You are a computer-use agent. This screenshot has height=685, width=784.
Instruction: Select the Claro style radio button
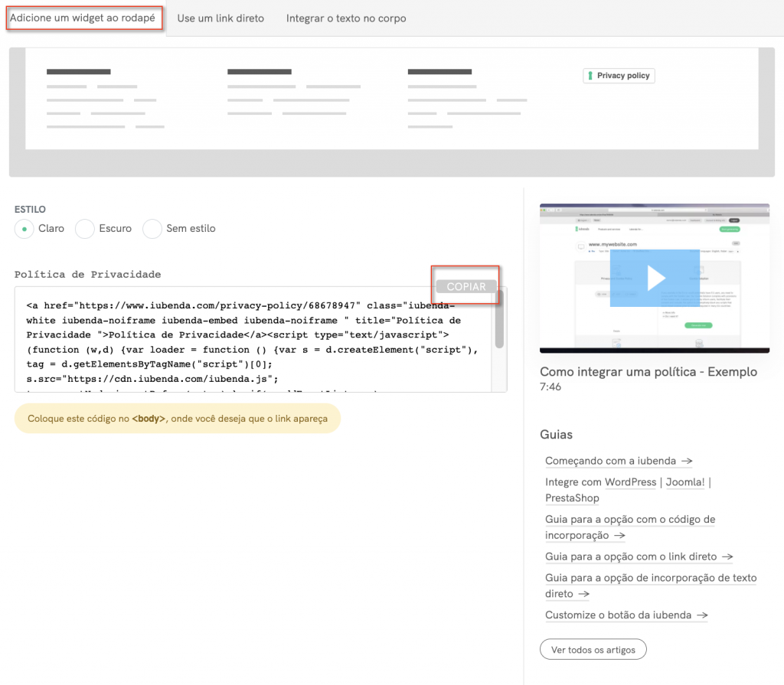[x=24, y=228]
